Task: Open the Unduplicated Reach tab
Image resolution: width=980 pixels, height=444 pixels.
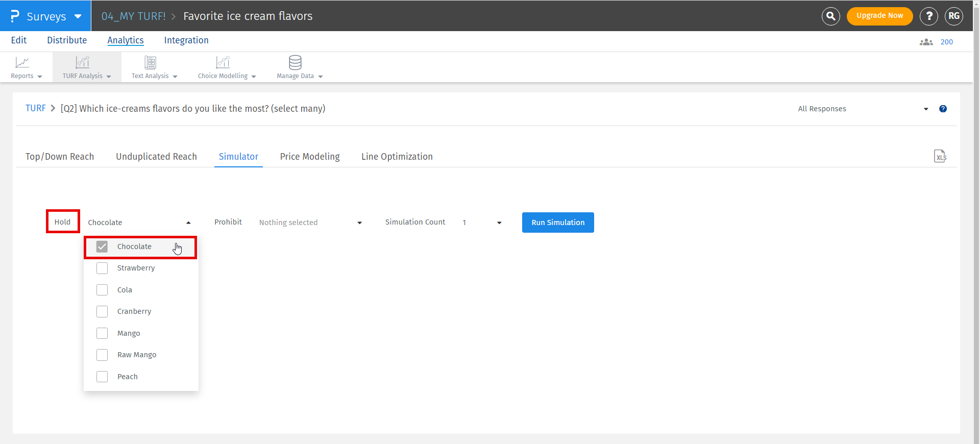Action: tap(156, 157)
